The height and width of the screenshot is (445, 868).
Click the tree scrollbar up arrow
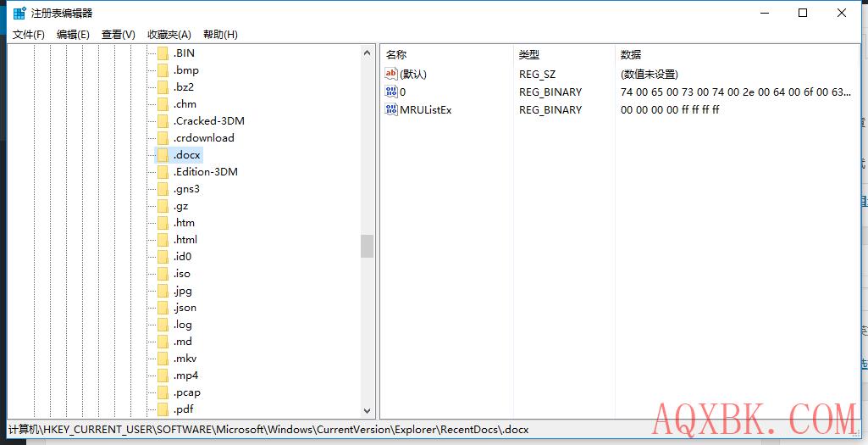coord(367,53)
